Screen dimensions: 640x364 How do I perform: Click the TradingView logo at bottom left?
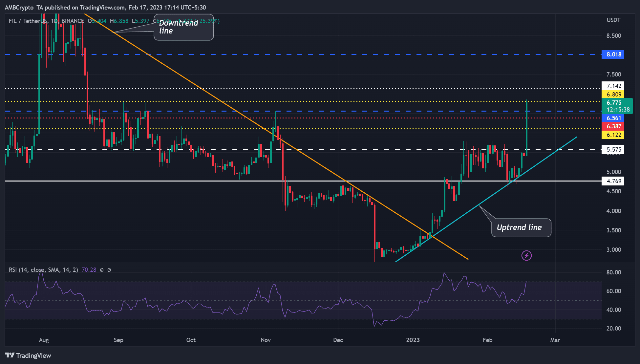28,355
